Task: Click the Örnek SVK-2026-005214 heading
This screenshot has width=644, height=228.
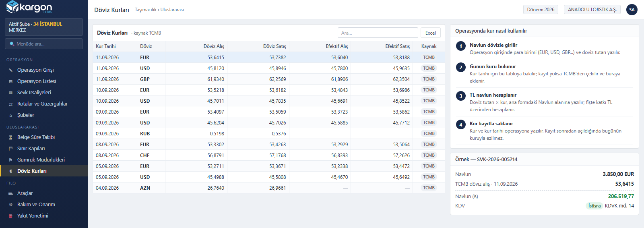Action: click(x=486, y=160)
